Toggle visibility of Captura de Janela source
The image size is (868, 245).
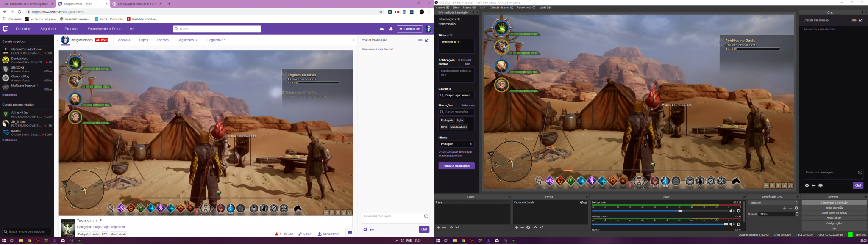pos(582,202)
